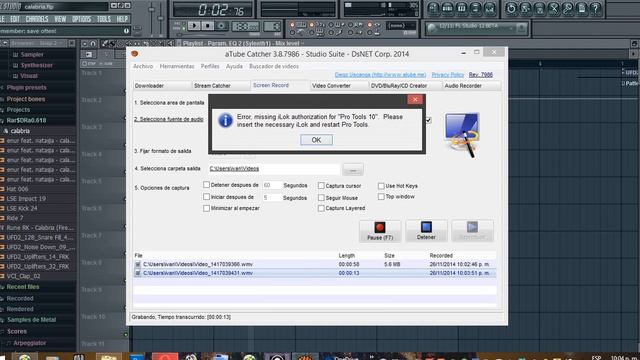The image size is (640, 360).
Task: Click the FL Studio question mark help icon
Action: pos(596,8)
